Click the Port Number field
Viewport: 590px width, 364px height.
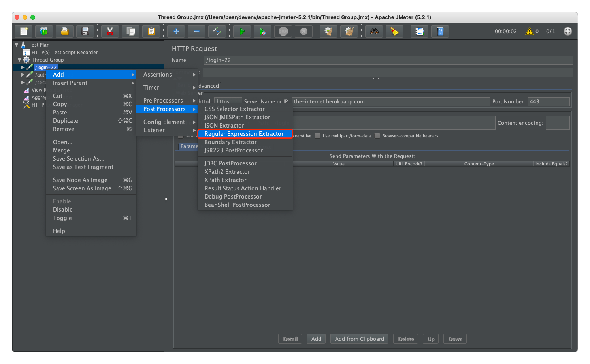tap(549, 101)
